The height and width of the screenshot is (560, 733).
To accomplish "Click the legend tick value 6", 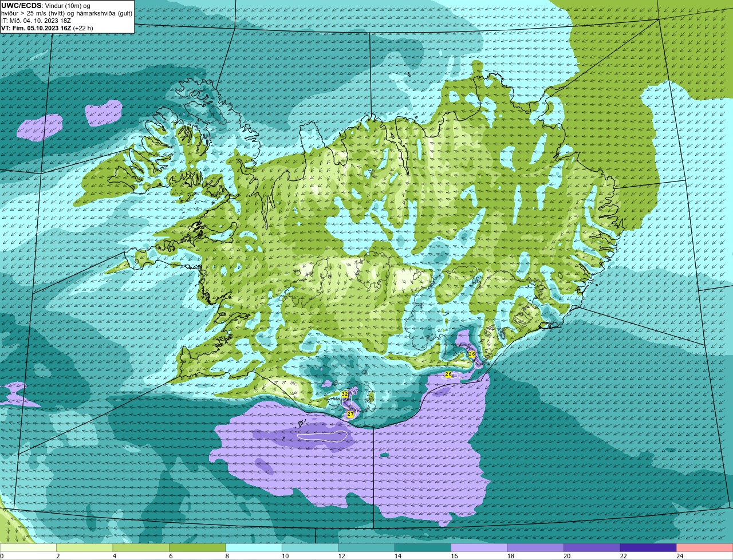I will 170,556.
